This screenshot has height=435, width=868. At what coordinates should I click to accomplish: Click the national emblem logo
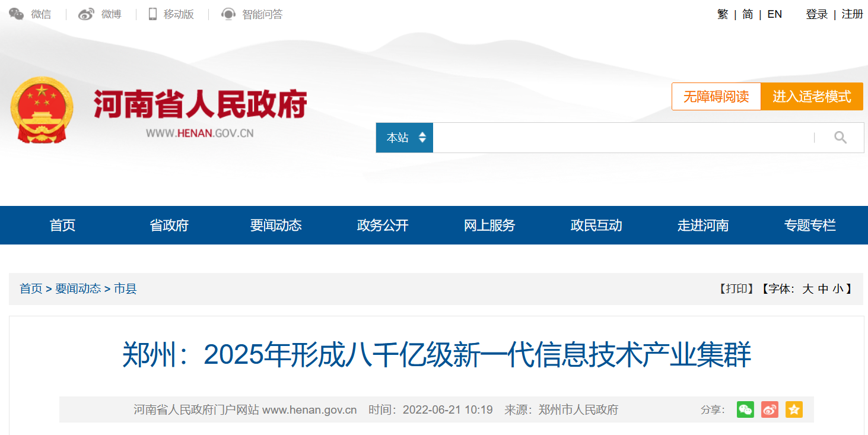(x=42, y=110)
